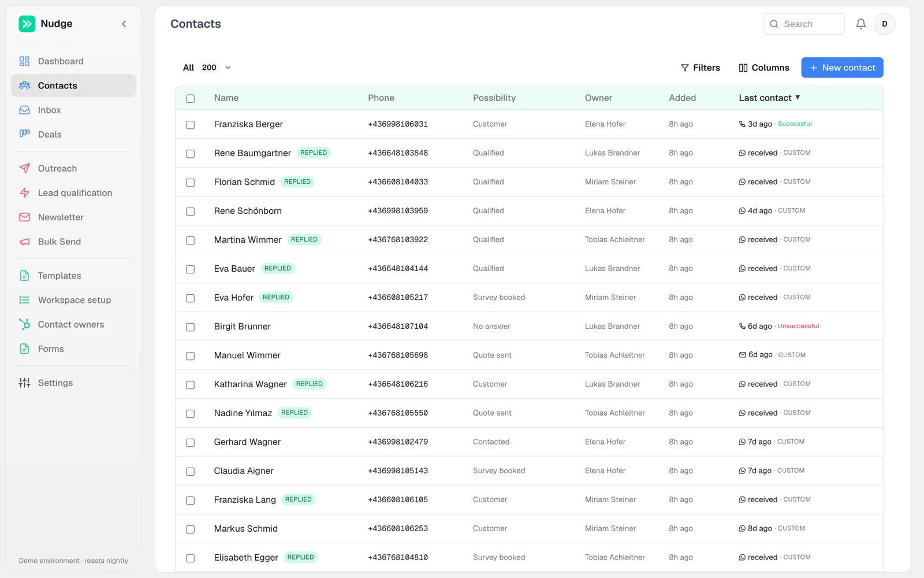Open Deals in the sidebar
Image resolution: width=924 pixels, height=578 pixels.
[x=73, y=134]
